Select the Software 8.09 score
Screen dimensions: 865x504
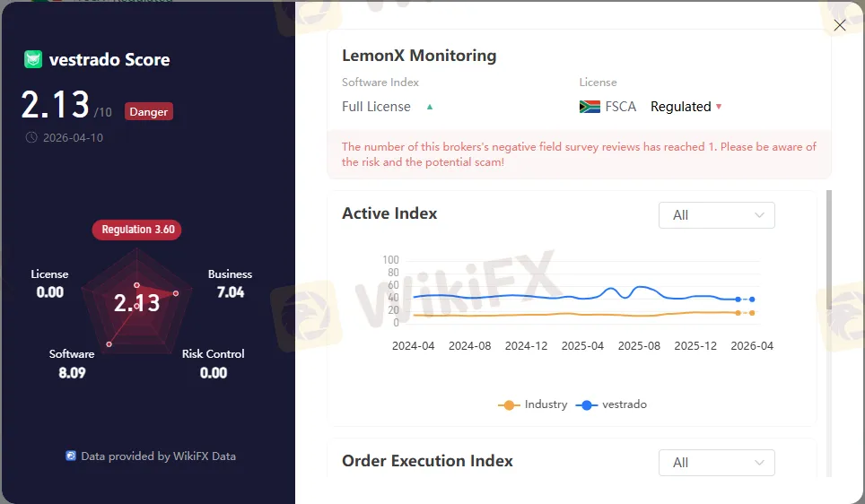(x=72, y=363)
